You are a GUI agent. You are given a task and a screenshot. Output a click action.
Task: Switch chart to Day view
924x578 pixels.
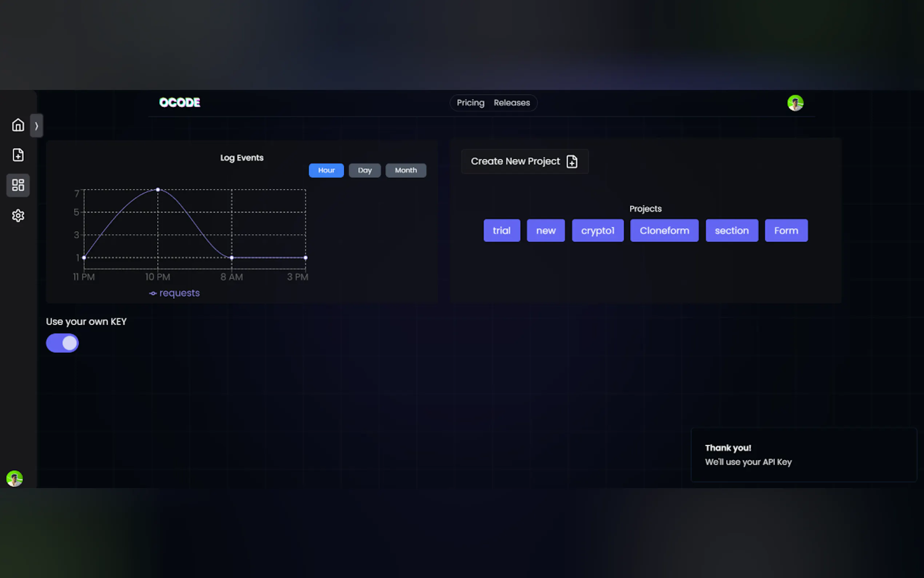click(x=365, y=170)
